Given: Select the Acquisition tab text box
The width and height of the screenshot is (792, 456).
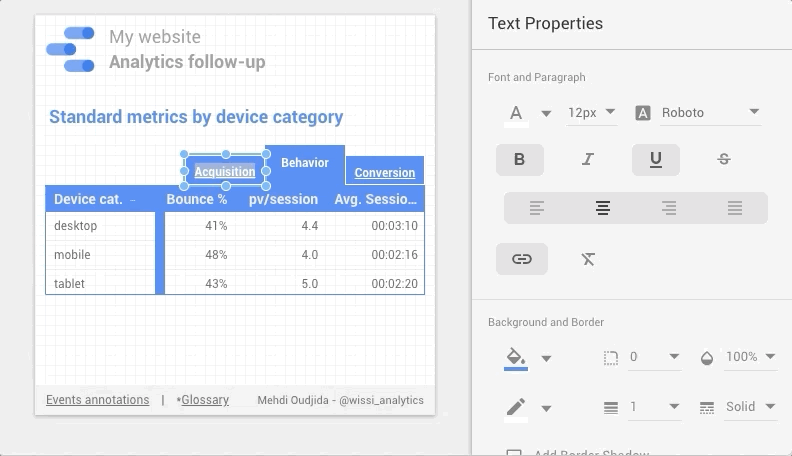Looking at the screenshot, I should point(225,172).
